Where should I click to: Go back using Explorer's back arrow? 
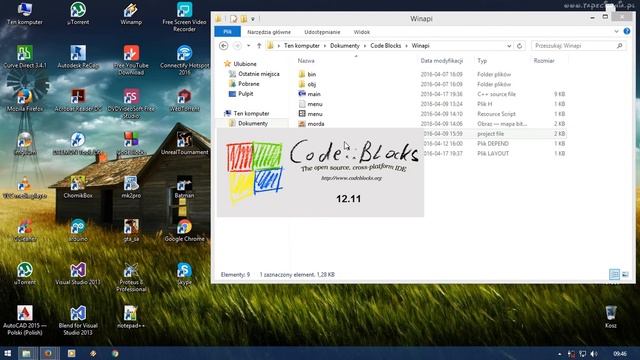tap(223, 46)
